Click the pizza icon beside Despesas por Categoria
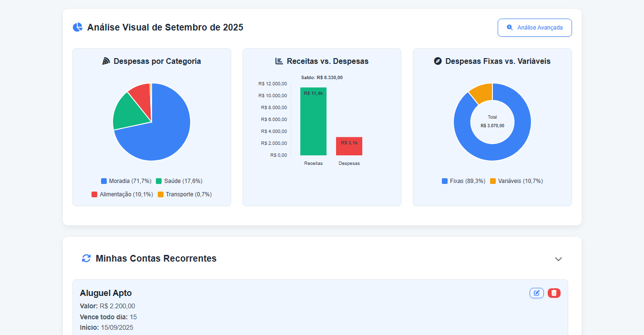This screenshot has height=335, width=644. (106, 61)
